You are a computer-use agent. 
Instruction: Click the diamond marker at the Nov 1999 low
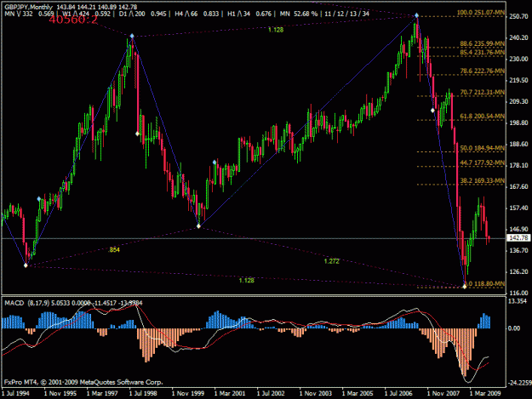pos(199,226)
